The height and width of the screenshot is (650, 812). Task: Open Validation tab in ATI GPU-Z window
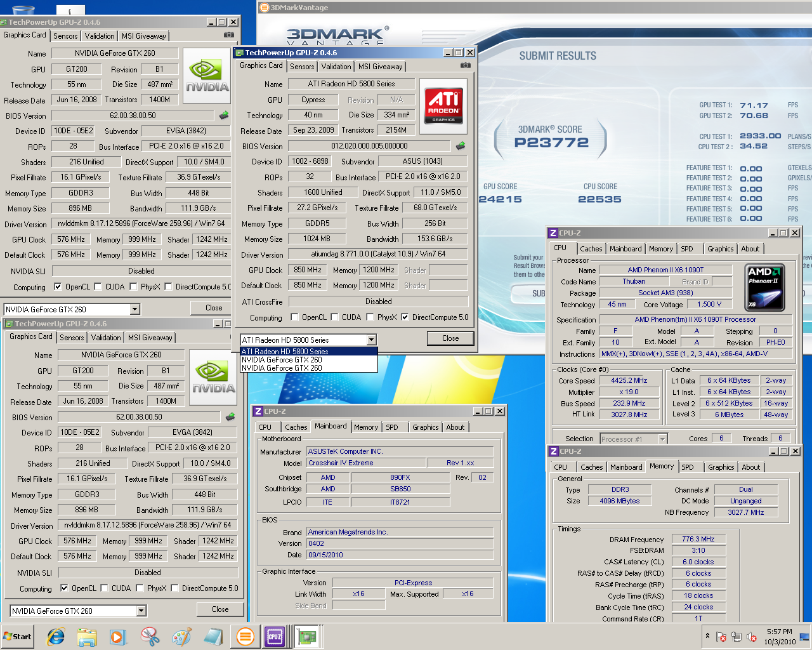pos(336,66)
